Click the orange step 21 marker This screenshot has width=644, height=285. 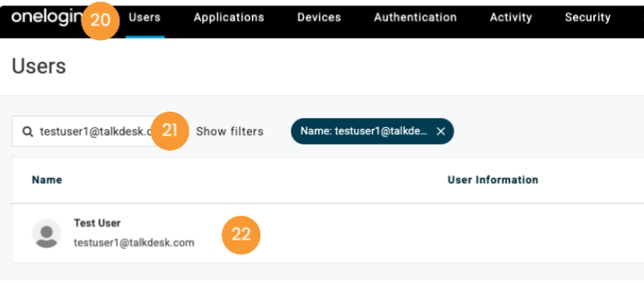[x=170, y=130]
